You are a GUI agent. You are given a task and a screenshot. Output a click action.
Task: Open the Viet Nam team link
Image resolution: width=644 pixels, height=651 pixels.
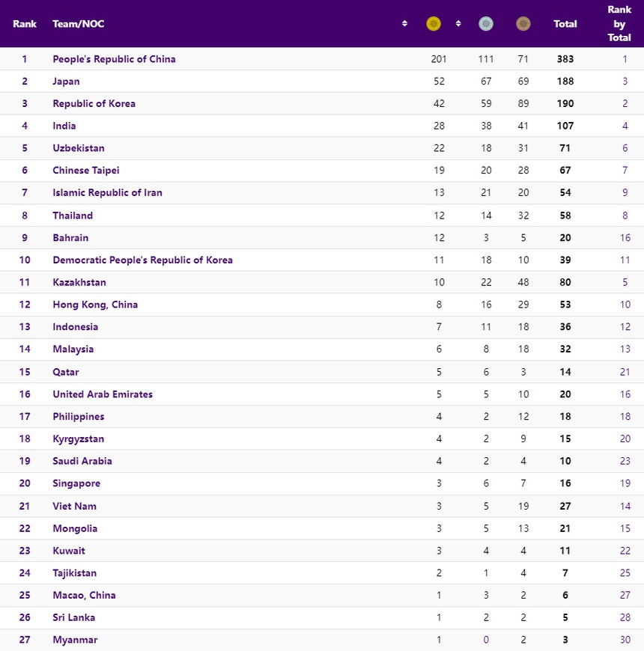74,506
